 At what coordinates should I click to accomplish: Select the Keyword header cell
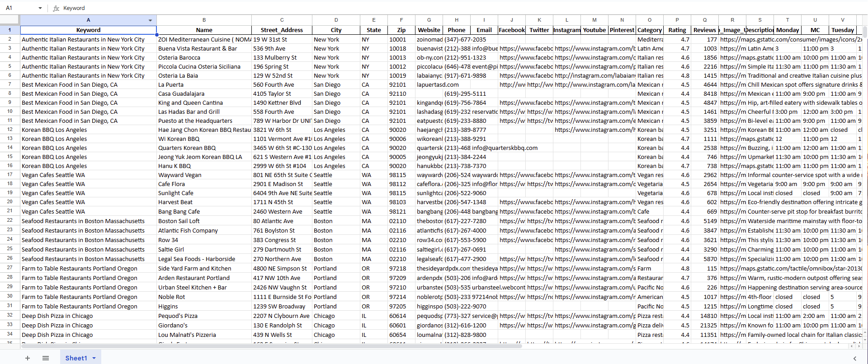[89, 30]
